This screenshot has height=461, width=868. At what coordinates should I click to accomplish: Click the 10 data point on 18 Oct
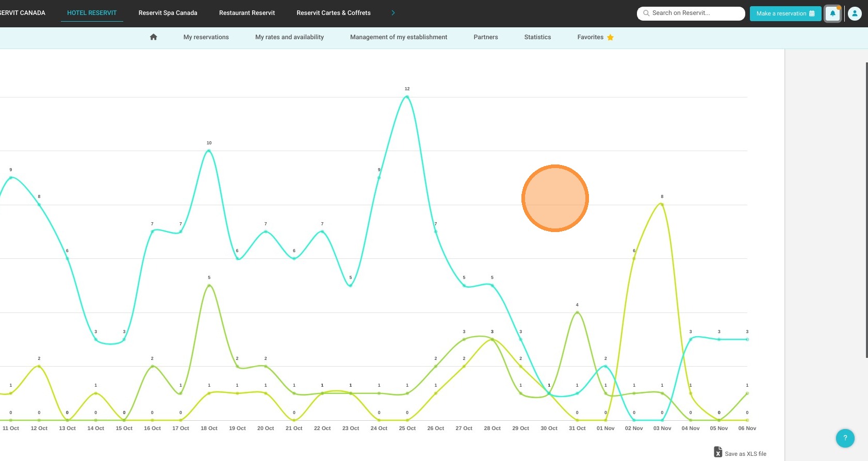[x=209, y=151]
